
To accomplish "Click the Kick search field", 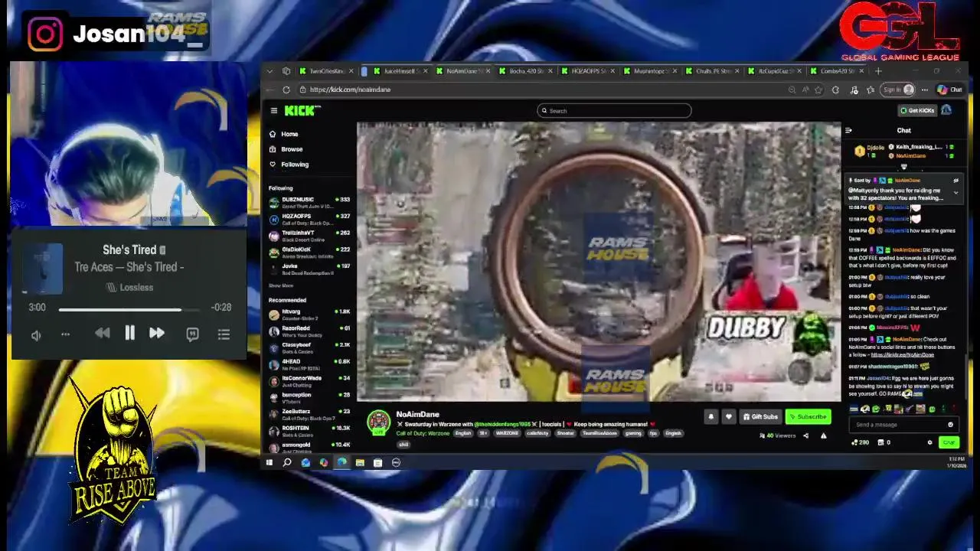I will pos(614,111).
